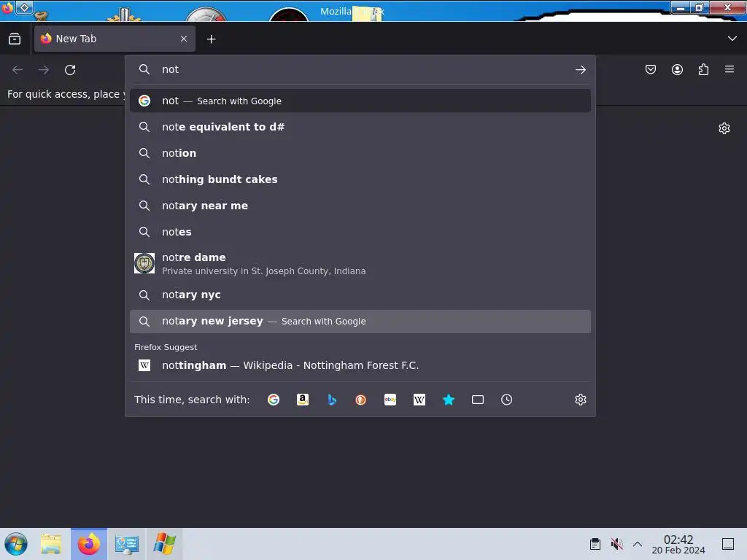
Task: Reload the current page
Action: click(x=70, y=70)
